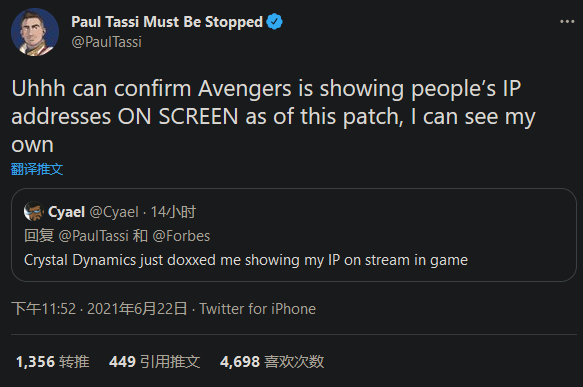View the 4,698 喜欢次数 likes list
Image resolution: width=583 pixels, height=387 pixels.
[x=272, y=361]
